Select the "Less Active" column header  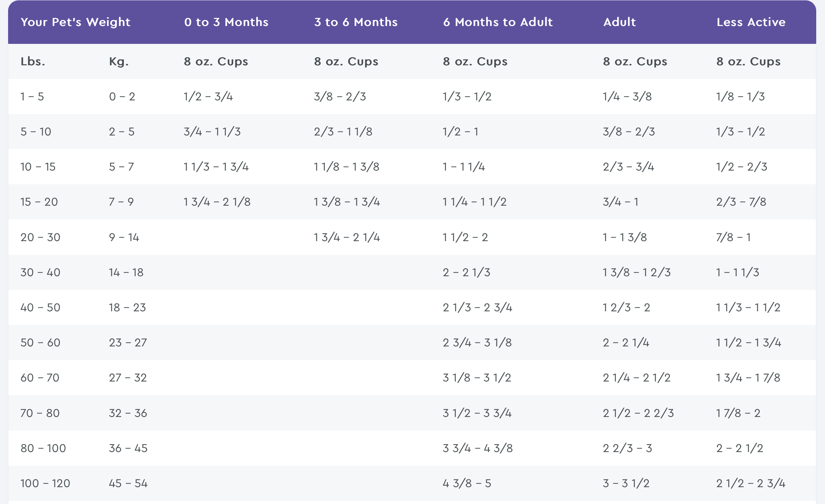point(751,22)
